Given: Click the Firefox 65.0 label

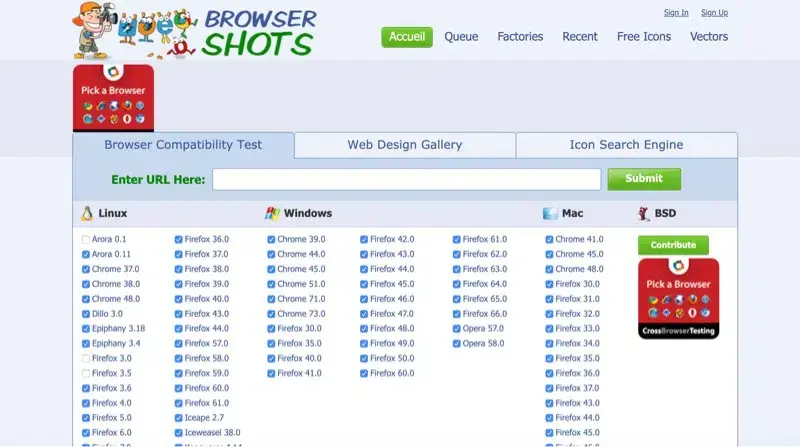Looking at the screenshot, I should (485, 299).
